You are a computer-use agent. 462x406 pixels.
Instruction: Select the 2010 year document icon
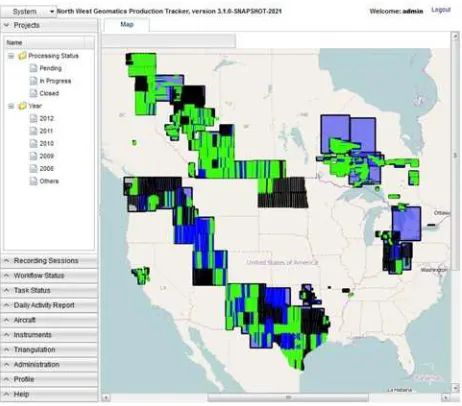click(33, 143)
